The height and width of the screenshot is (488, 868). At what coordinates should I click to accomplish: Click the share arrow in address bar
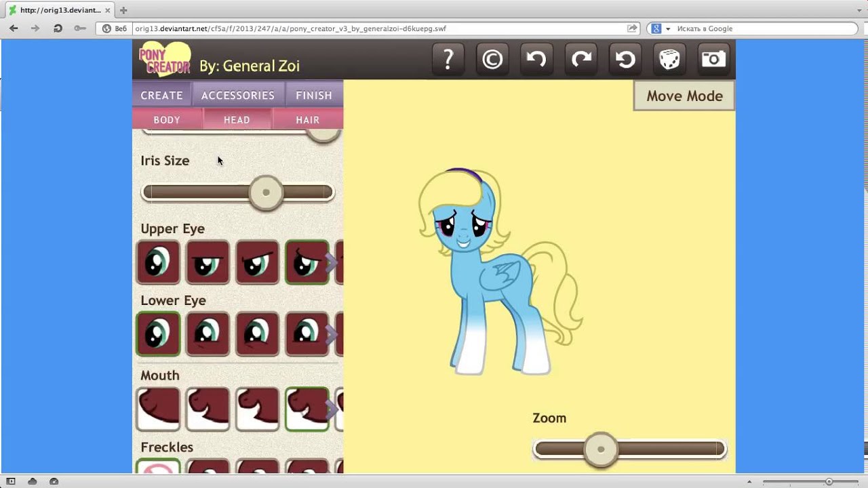(x=632, y=28)
